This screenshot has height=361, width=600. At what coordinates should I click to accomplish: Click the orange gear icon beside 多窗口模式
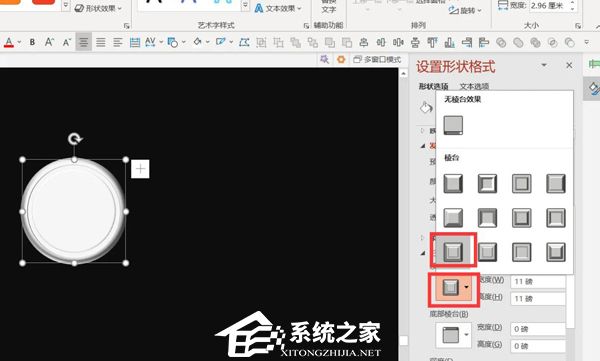(x=341, y=59)
